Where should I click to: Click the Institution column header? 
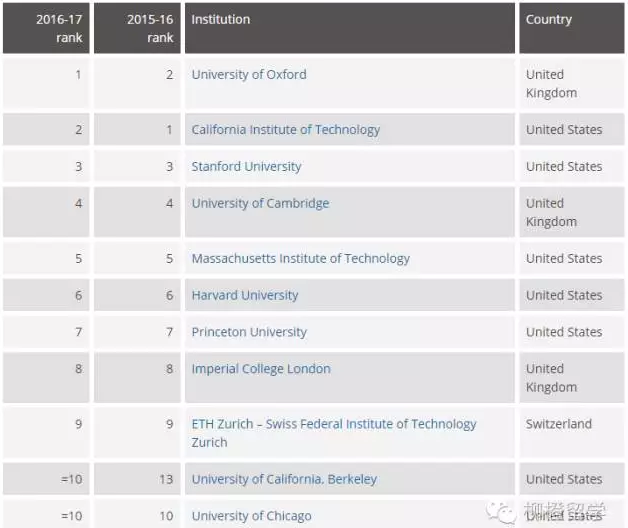[350, 28]
